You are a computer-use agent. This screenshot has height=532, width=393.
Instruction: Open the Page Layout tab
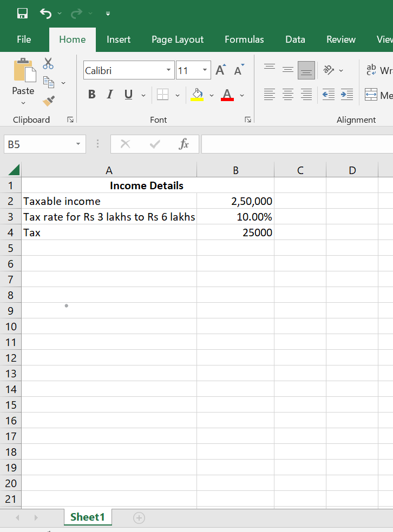pyautogui.click(x=178, y=39)
